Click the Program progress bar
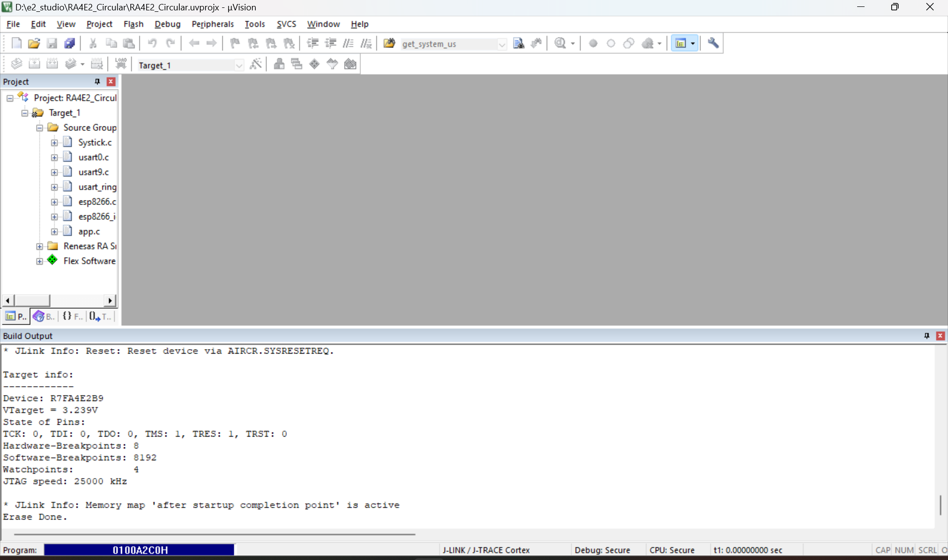 (139, 550)
